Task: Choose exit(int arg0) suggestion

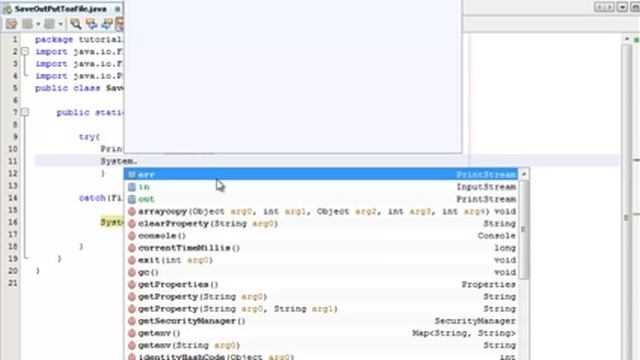Action: click(x=321, y=260)
